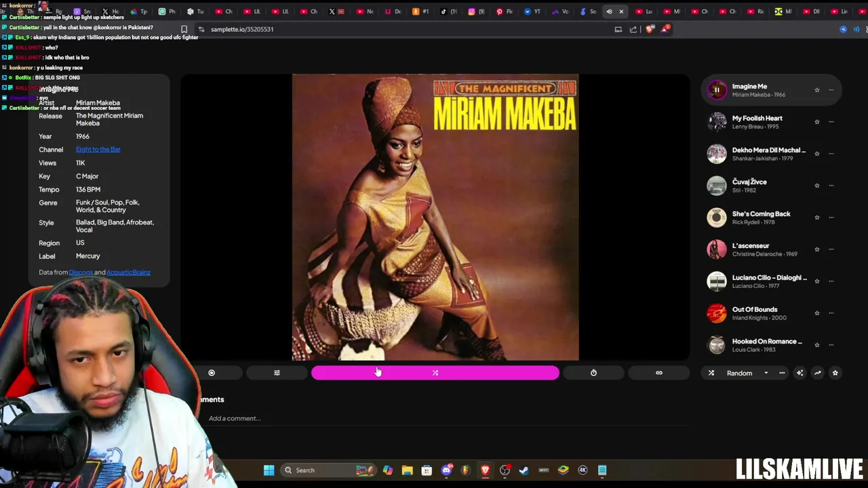Star My Foolish Heart track
This screenshot has width=868, height=488.
[817, 122]
